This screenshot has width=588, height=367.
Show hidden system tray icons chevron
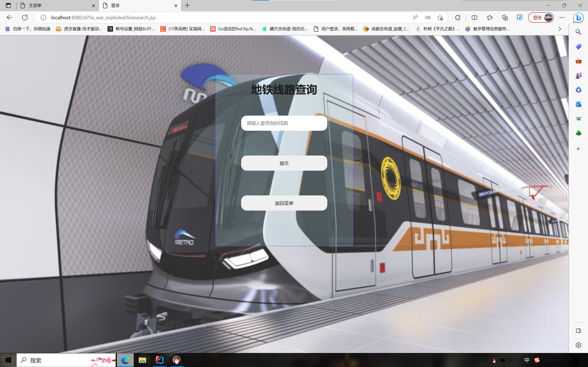coord(486,360)
